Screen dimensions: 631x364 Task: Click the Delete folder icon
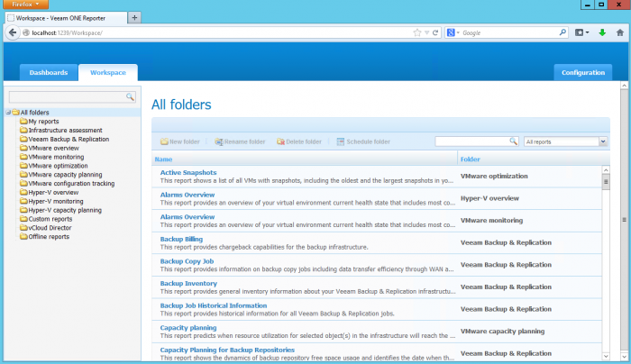coord(280,141)
